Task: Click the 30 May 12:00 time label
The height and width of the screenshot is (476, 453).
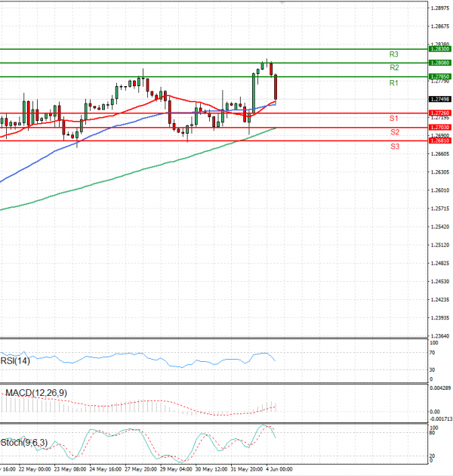Action: 211,469
